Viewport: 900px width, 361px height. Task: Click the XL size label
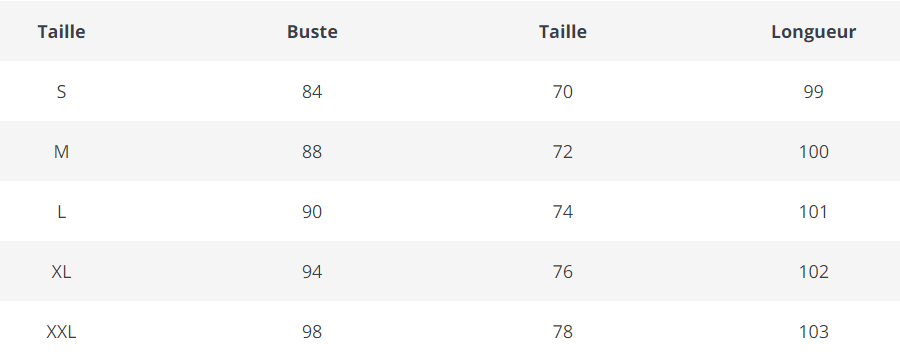click(x=61, y=272)
